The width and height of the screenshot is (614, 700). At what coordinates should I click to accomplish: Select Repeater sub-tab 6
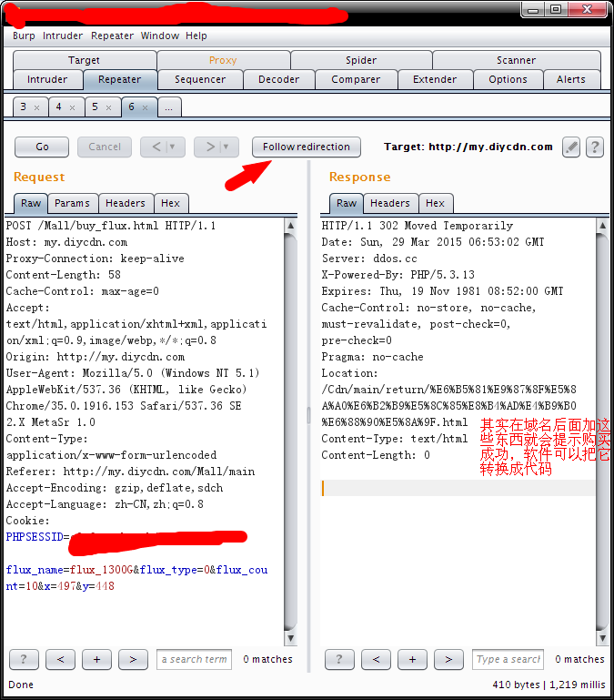tap(131, 107)
